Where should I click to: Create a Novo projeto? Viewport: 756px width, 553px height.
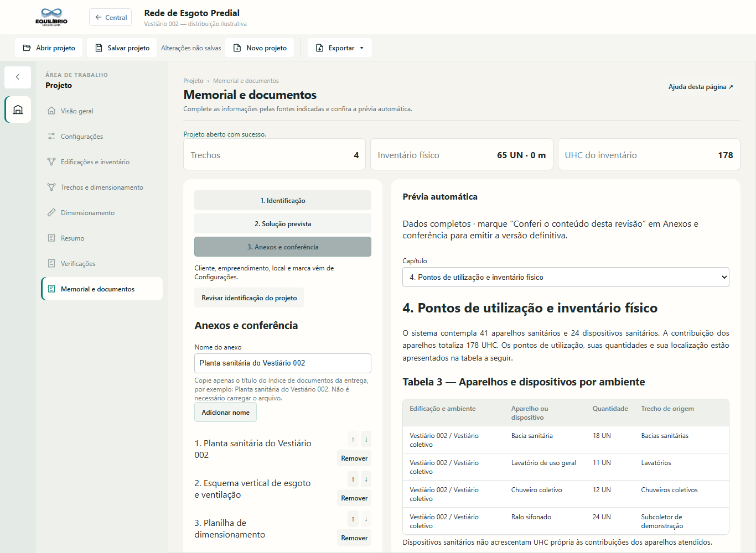260,48
